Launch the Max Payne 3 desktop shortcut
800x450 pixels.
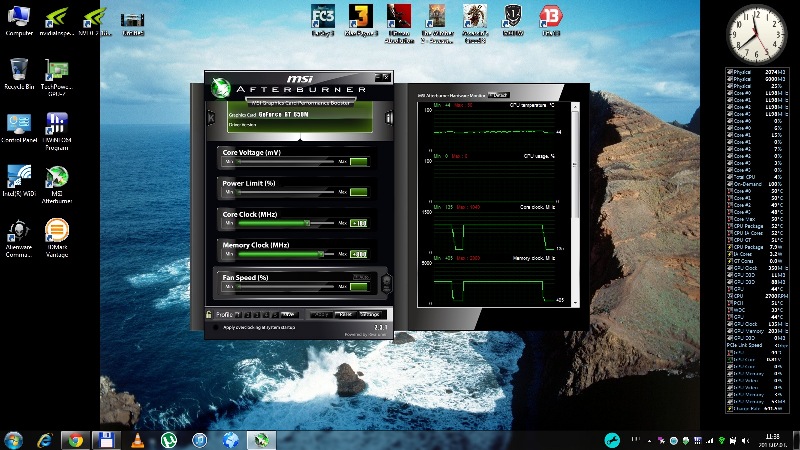click(x=361, y=20)
